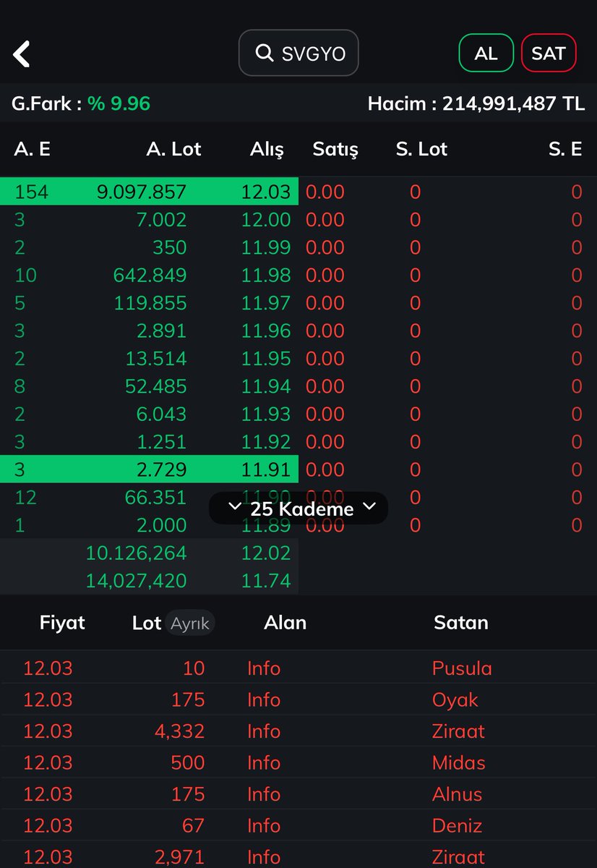Click total lot 10.126,264

(136, 553)
